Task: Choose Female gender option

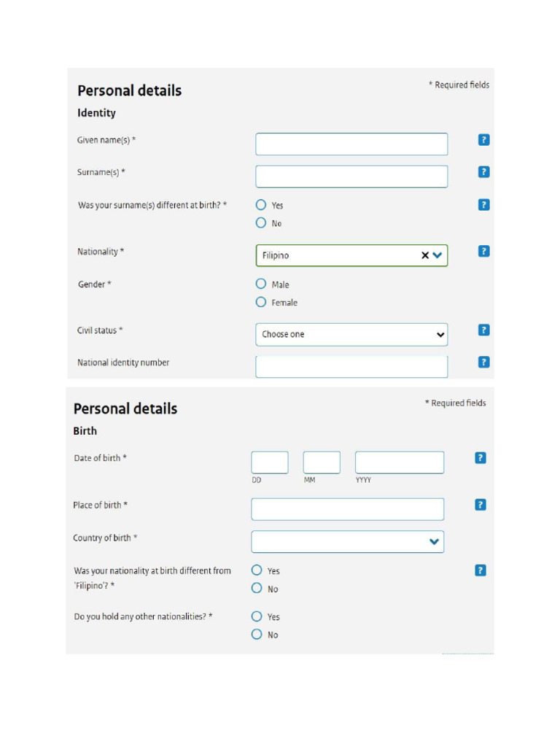Action: tap(261, 302)
